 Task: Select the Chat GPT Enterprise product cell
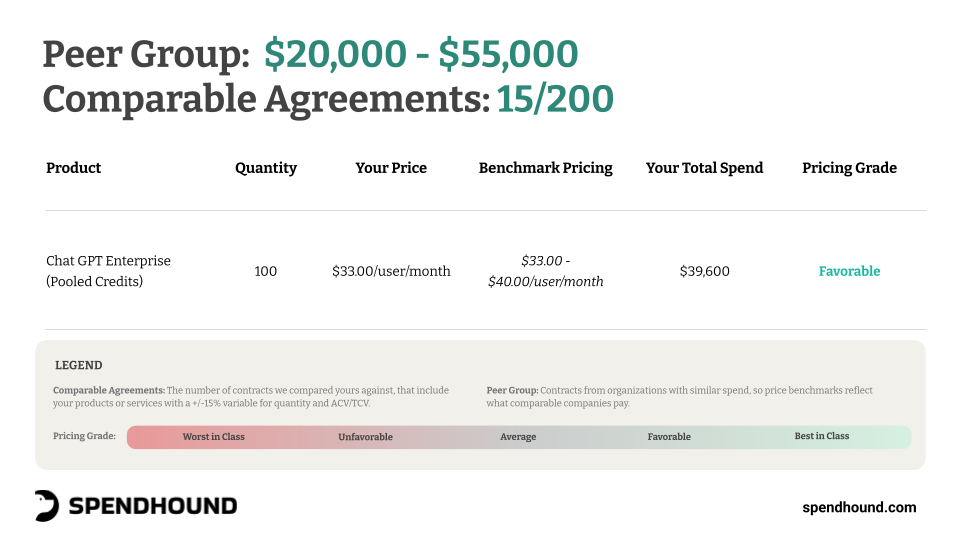click(108, 271)
